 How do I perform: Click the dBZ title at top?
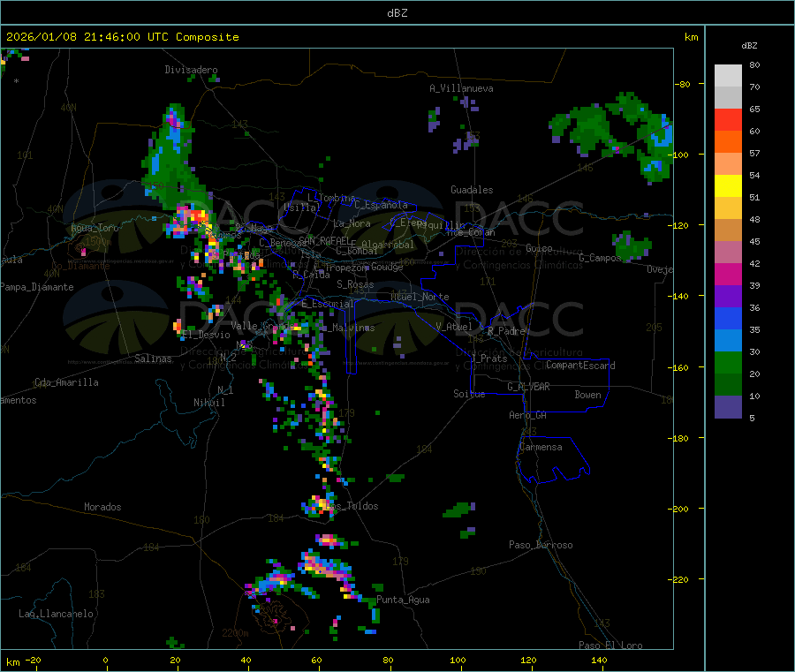coord(397,13)
